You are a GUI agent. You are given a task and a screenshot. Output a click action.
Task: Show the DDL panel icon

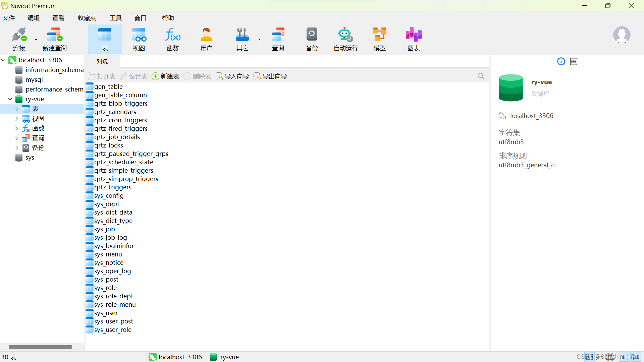pyautogui.click(x=574, y=62)
